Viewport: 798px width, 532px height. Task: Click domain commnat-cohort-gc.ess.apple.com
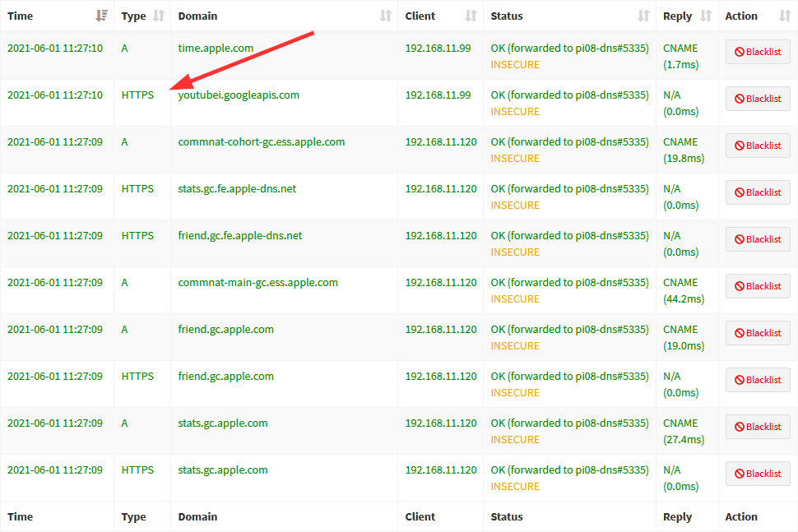click(262, 142)
